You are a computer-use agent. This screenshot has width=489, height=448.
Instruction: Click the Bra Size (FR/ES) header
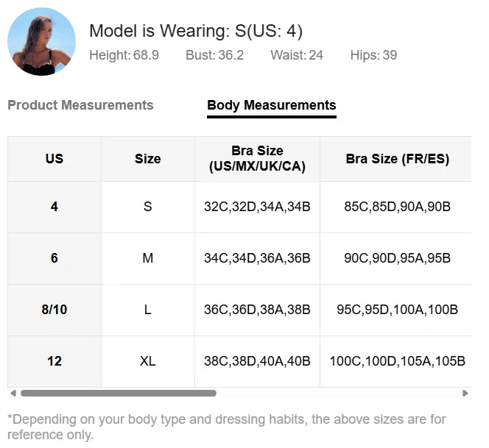pos(397,159)
